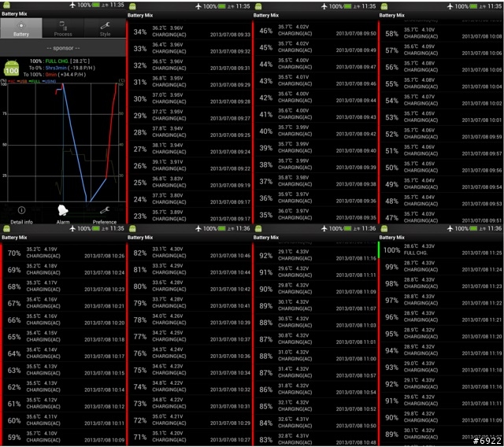
Task: Select the 76% log entry at 10:36
Action: click(x=189, y=353)
